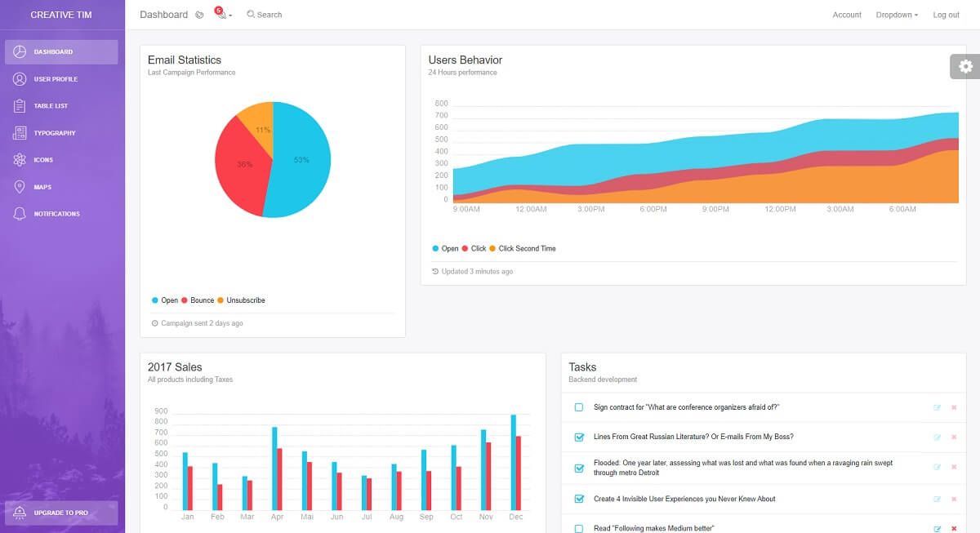The width and height of the screenshot is (980, 533).
Task: Delete the 'Sign contract' task
Action: pyautogui.click(x=953, y=406)
